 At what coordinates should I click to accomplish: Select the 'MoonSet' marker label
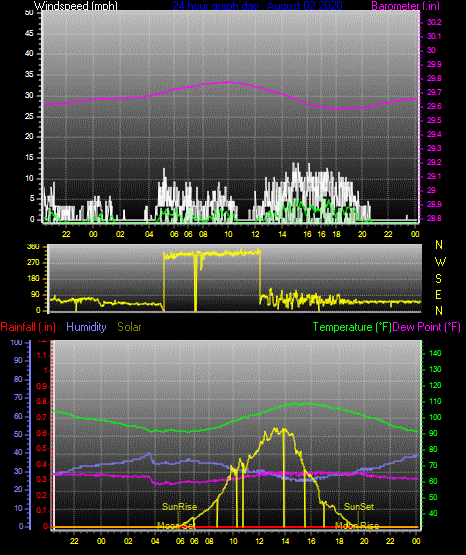coord(176,526)
